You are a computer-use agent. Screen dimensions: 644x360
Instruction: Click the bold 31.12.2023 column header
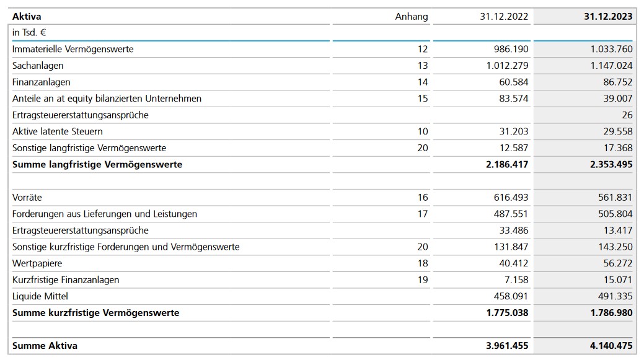point(607,17)
